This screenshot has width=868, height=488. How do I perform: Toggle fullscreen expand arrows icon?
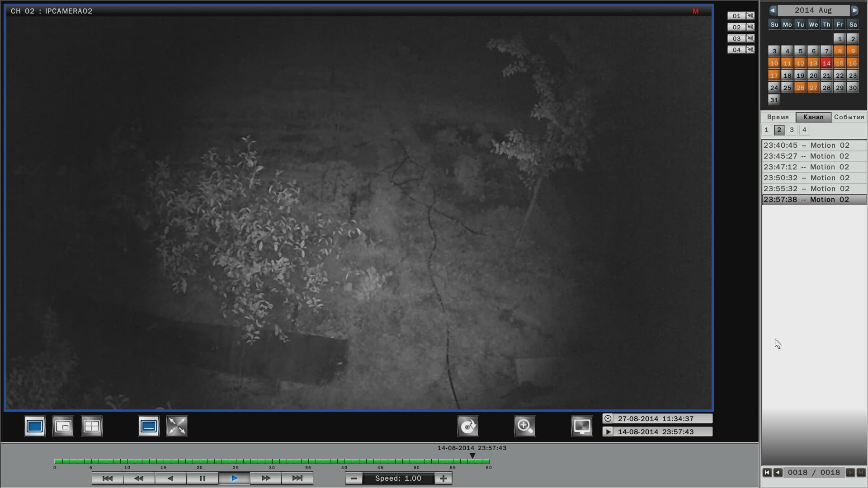point(177,426)
